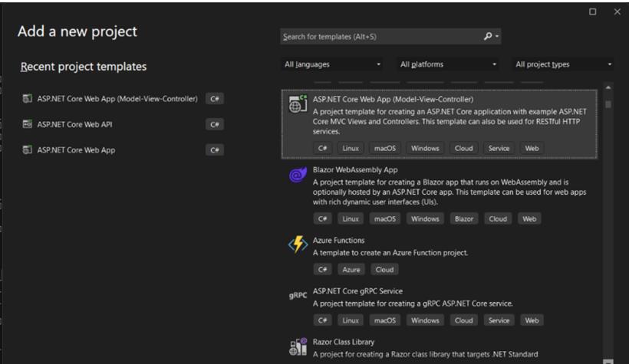Click C# tag beside recent ASP.NET Core Web App
Screen dimensions: 629x364
click(215, 150)
